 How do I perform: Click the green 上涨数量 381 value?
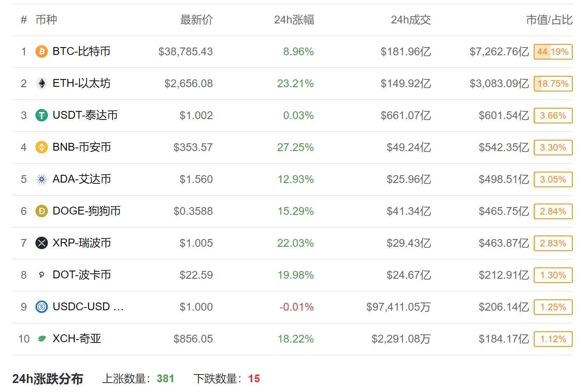pyautogui.click(x=165, y=378)
